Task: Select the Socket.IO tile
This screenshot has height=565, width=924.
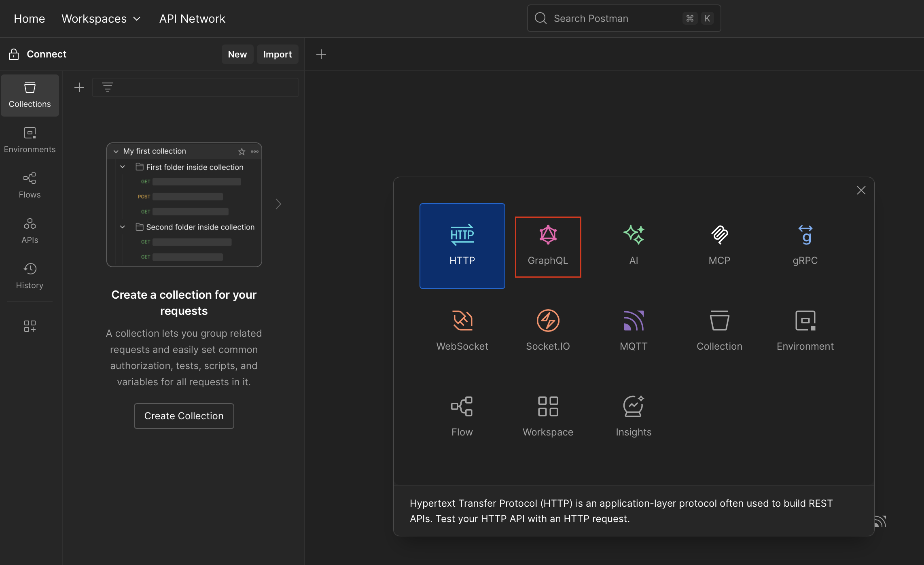Action: [548, 331]
